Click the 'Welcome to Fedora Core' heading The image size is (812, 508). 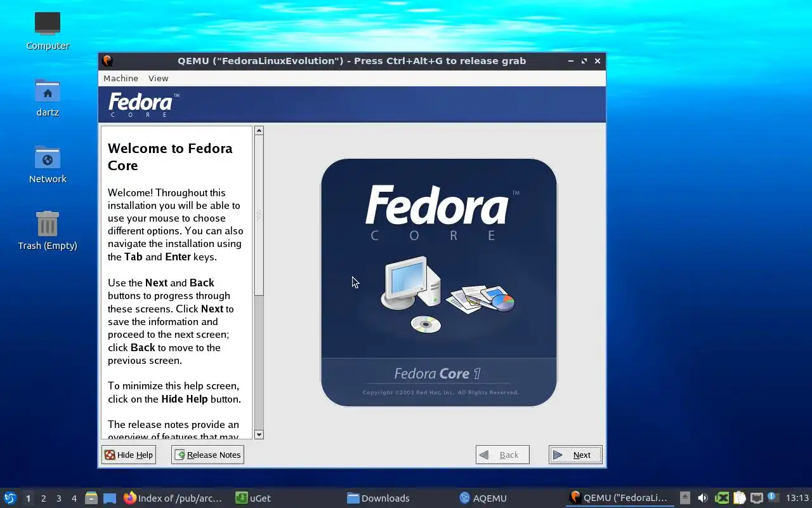coord(170,157)
